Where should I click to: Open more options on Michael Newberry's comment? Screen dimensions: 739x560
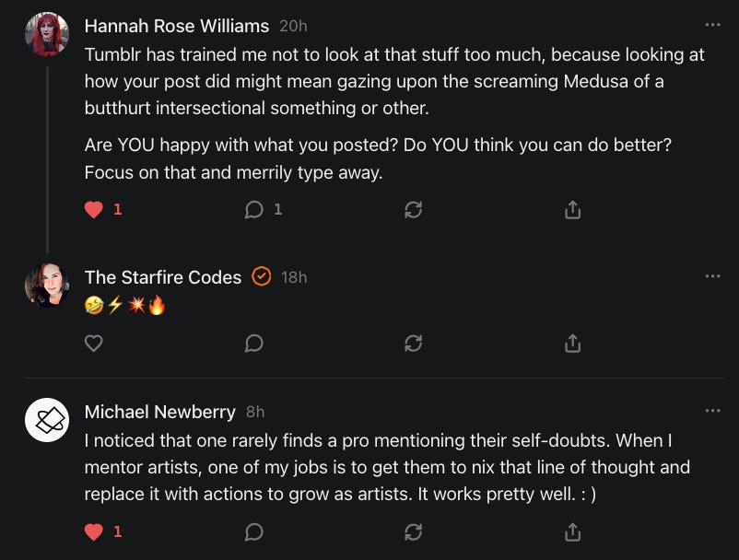click(712, 411)
